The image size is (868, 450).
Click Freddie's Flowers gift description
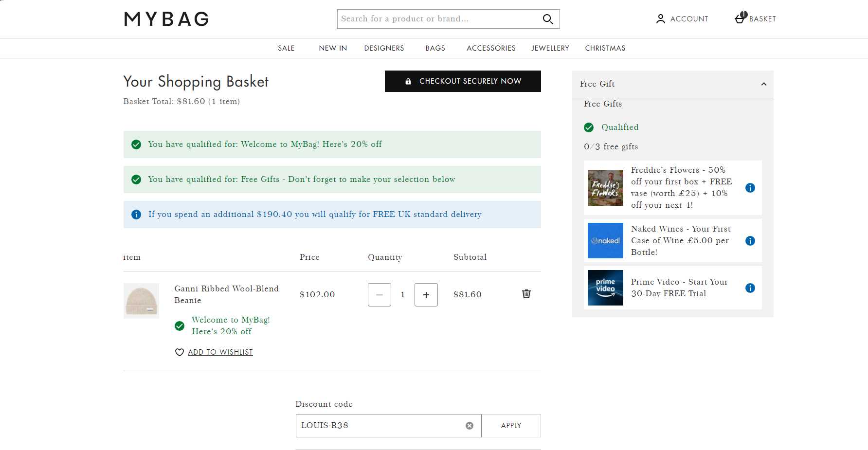[681, 188]
